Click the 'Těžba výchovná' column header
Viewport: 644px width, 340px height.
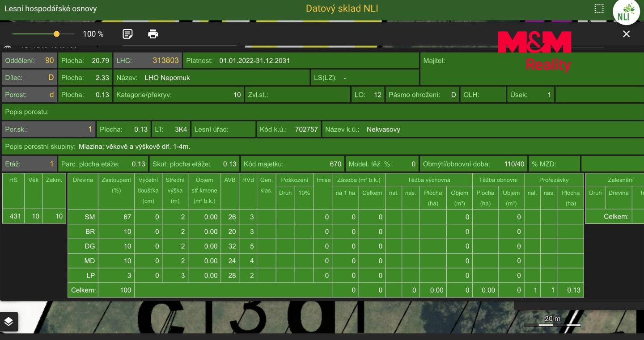[x=429, y=180]
